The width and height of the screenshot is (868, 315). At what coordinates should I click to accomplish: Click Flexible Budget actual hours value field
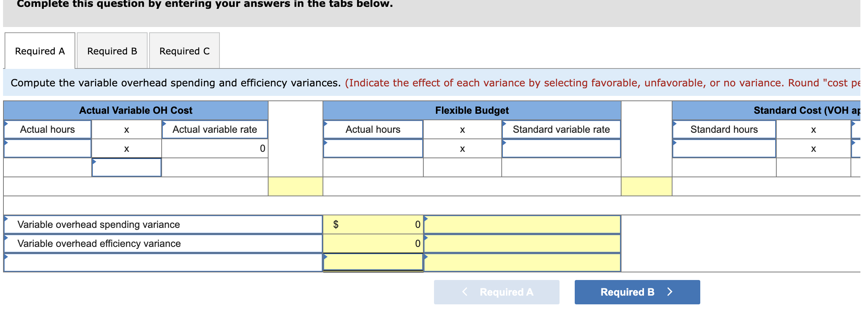(x=373, y=149)
